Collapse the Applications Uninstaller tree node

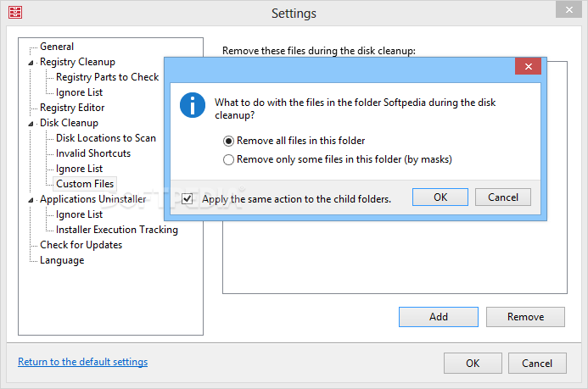point(31,200)
